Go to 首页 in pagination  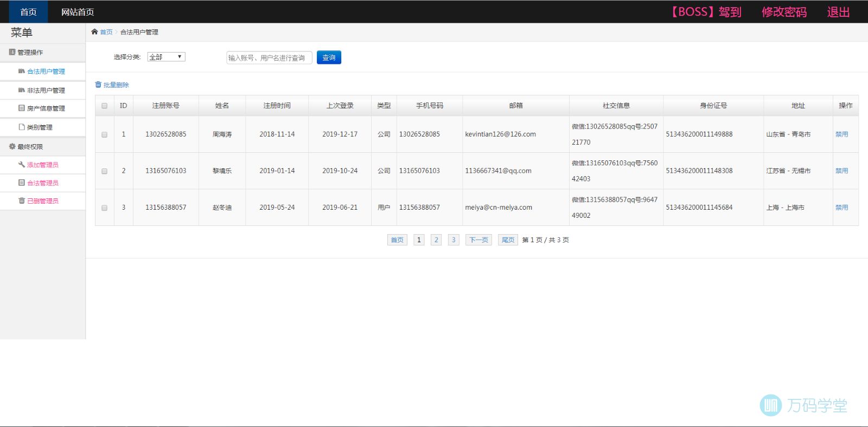397,240
